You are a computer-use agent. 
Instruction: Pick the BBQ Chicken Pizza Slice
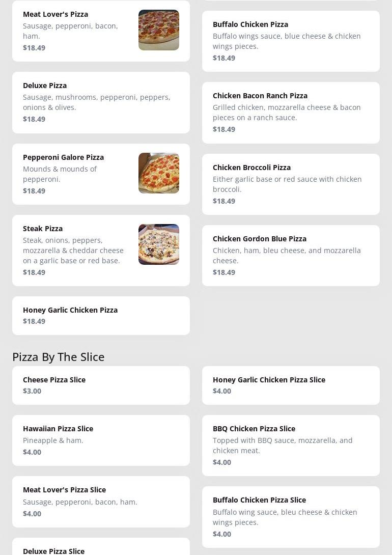[x=291, y=446]
